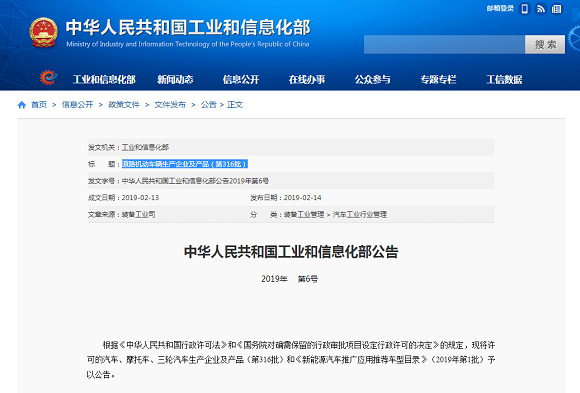580x393 pixels.
Task: Open the 工信数据 navigation item
Action: tap(504, 79)
